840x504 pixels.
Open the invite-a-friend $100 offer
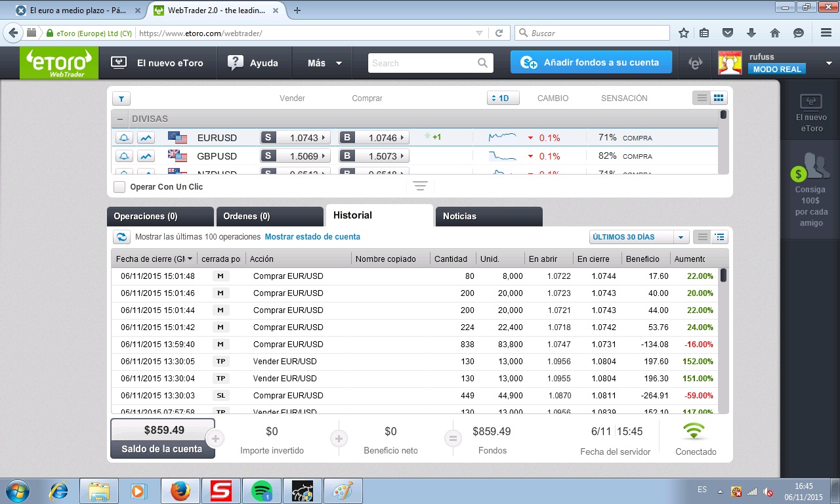[x=811, y=189]
